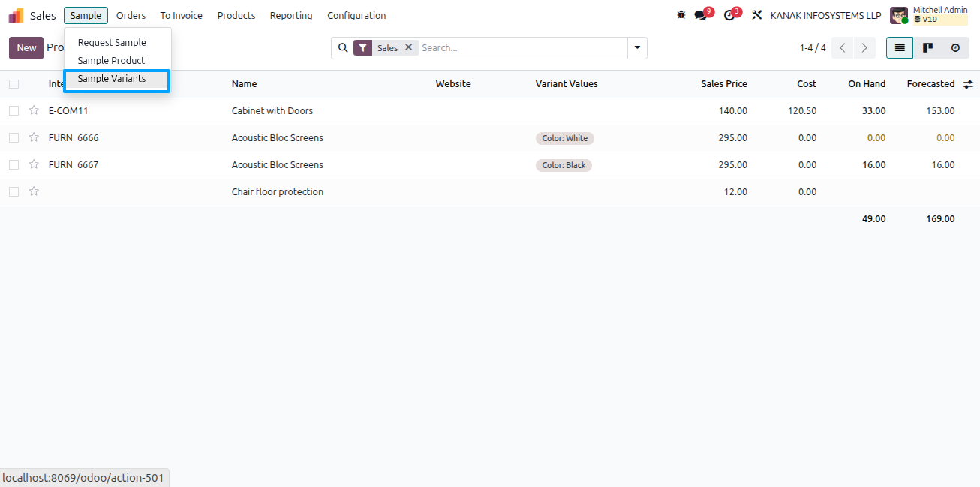
Task: Check the select-all header checkbox
Action: [14, 84]
